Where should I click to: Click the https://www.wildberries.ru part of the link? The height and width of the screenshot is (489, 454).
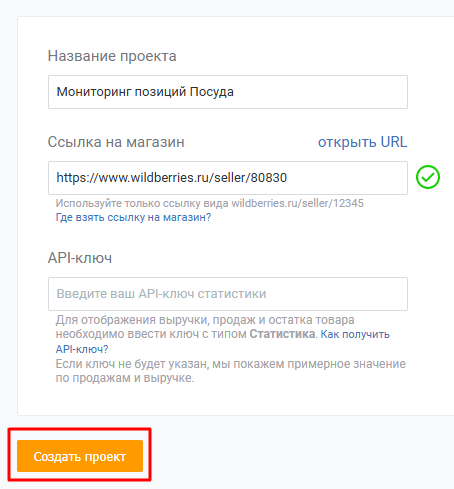(130, 178)
